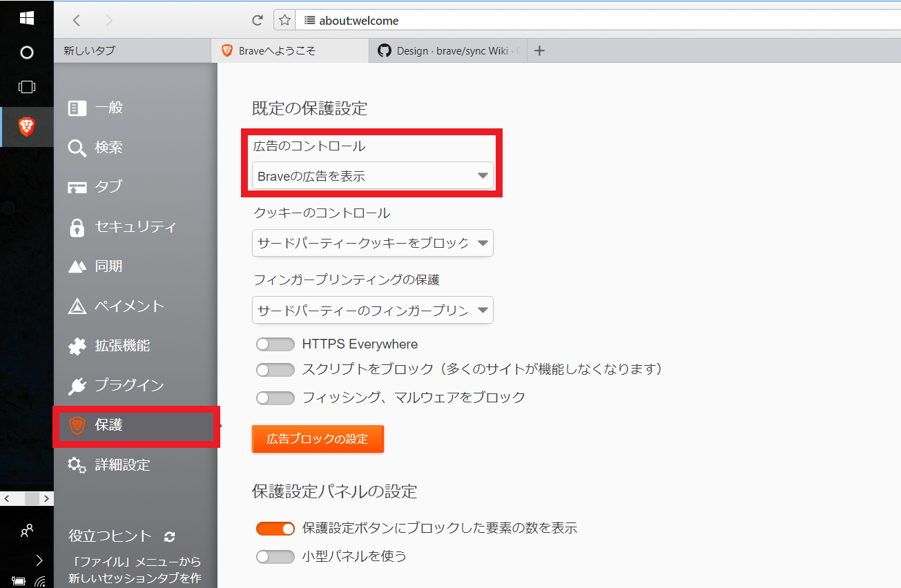
Task: Click the taskbar scrollbar right arrow
Action: (47, 498)
